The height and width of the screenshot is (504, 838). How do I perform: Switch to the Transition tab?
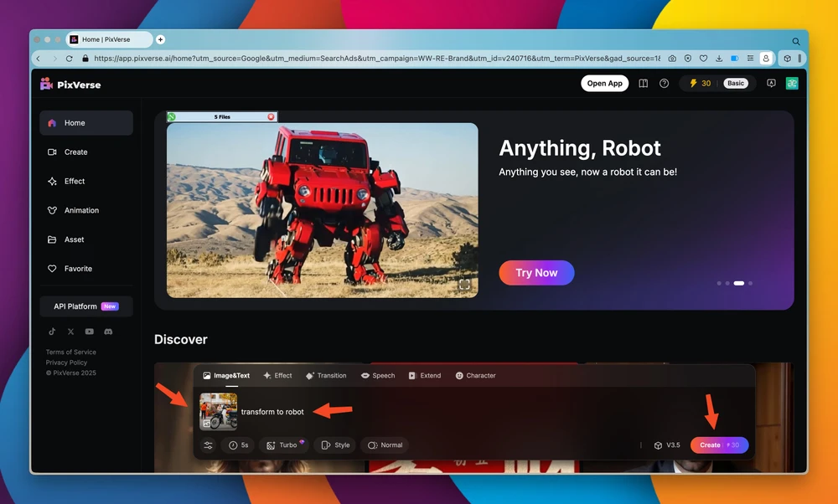tap(326, 376)
